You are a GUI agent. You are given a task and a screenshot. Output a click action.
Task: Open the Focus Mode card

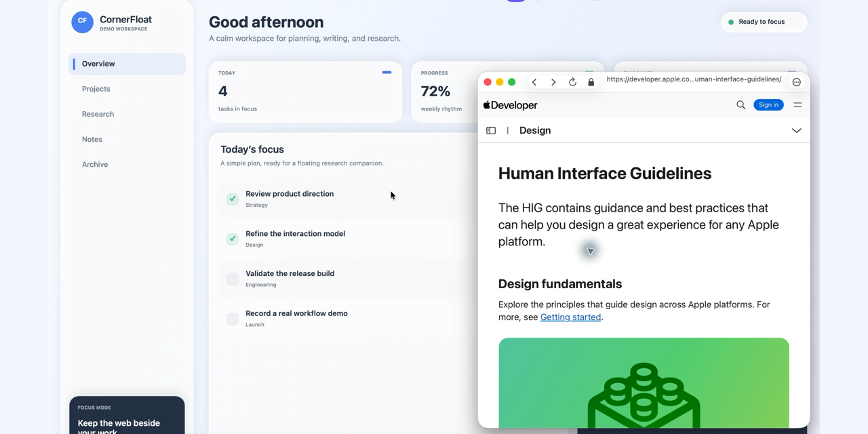point(127,415)
